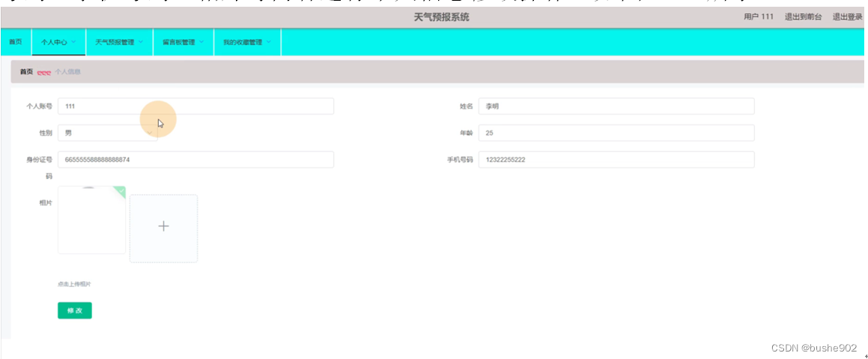Open the 天气预报管理 menu
Image resolution: width=868 pixels, height=359 pixels.
point(119,42)
